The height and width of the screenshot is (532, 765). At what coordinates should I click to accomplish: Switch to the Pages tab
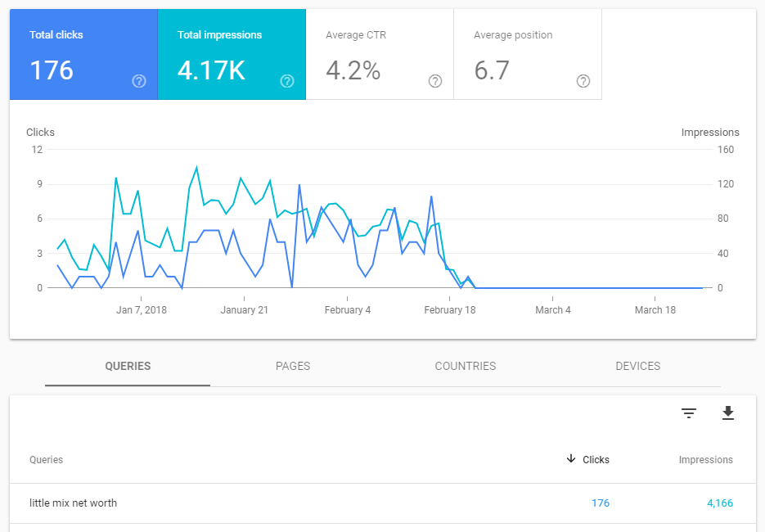[293, 367]
